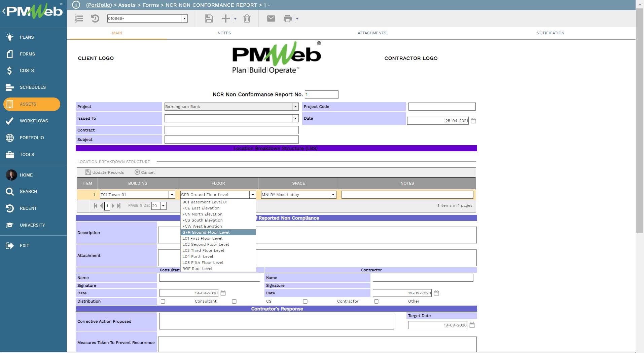Image resolution: width=644 pixels, height=353 pixels.
Task: Open the Target Date calendar picker
Action: click(472, 325)
